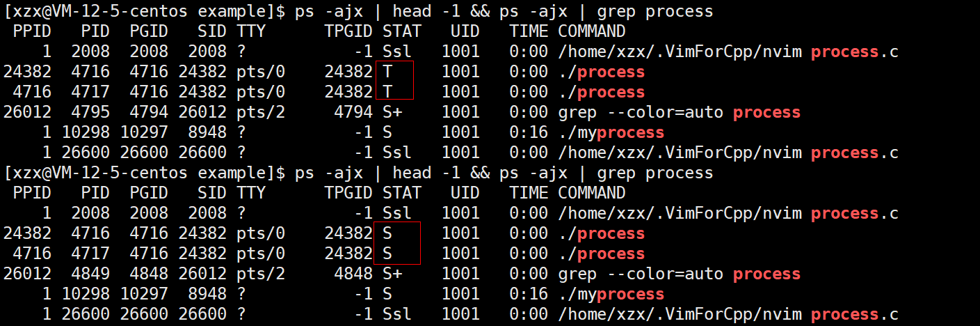Click PPID 26012 in PID 4795 row
980x326 pixels.
click(27, 112)
